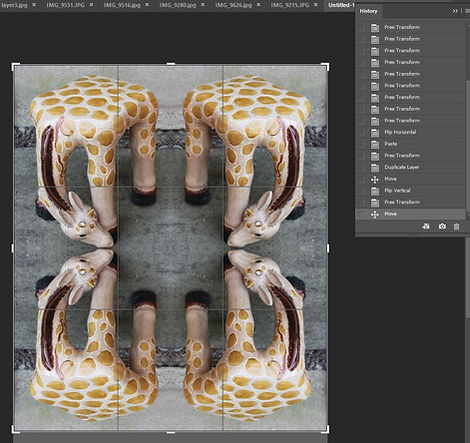Set history brush source for Paste state
The width and height of the screenshot is (470, 443).
click(362, 144)
